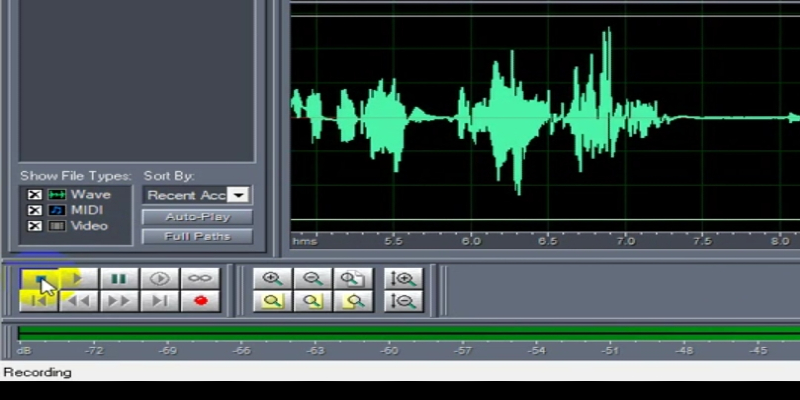The image size is (800, 400).
Task: Enable Play Looped infinity button
Action: pos(200,279)
